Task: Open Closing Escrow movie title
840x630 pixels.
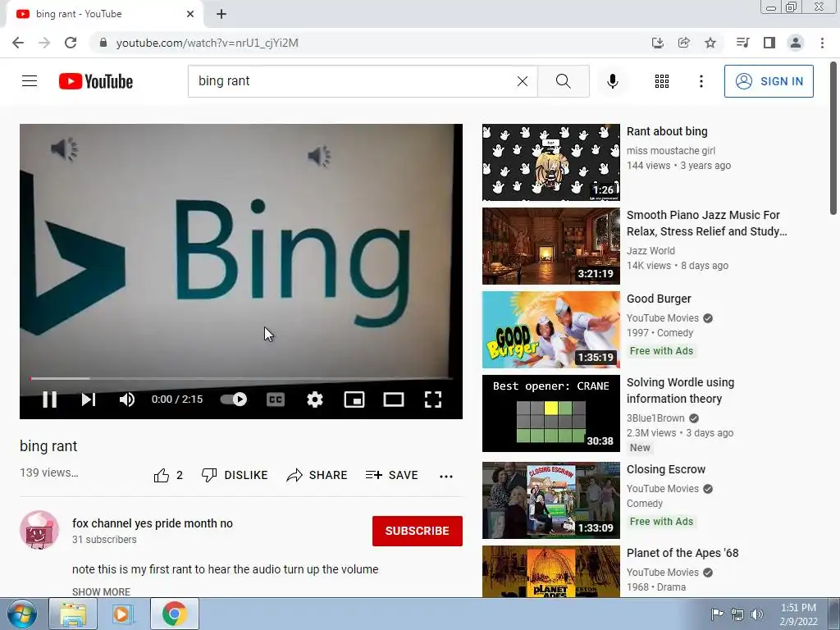Action: (x=666, y=469)
